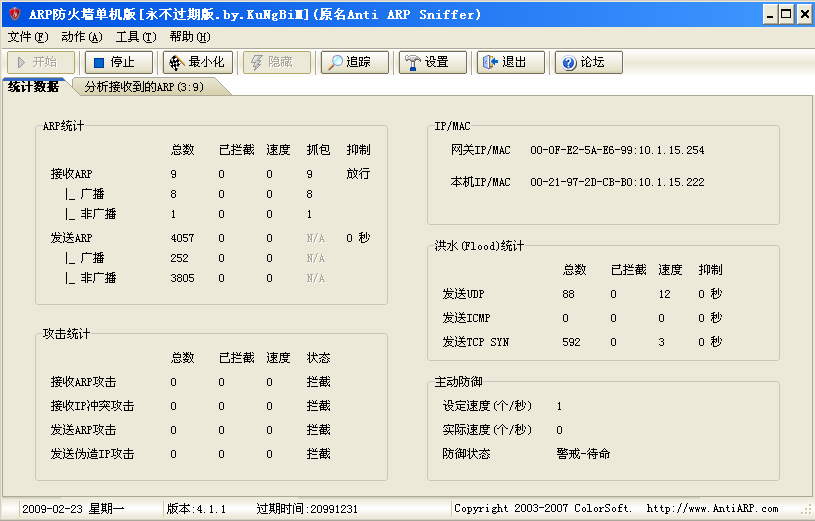Screen dimensions: 815x521
Task: Click the greyed-out 隐藏 hide button
Action: (270, 62)
